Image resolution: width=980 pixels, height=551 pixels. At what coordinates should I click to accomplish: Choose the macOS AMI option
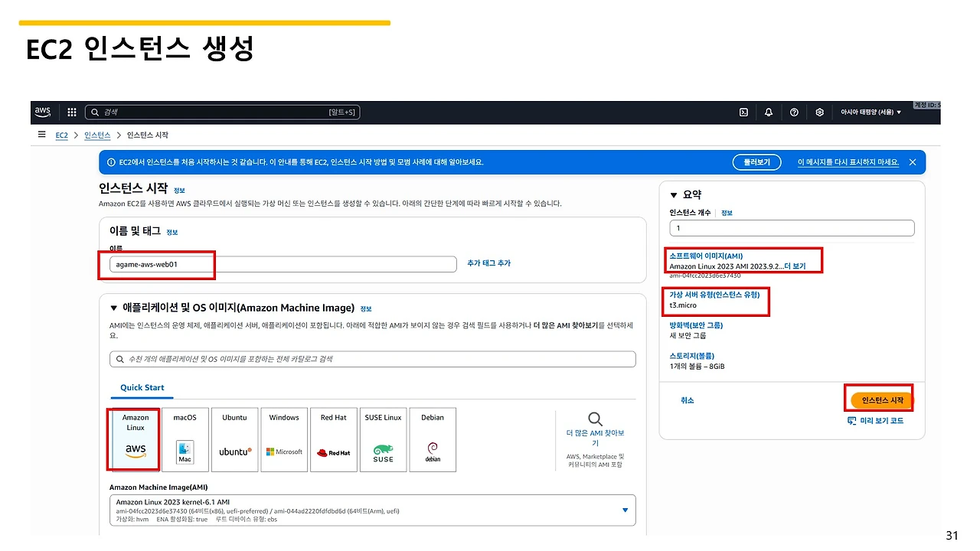185,439
